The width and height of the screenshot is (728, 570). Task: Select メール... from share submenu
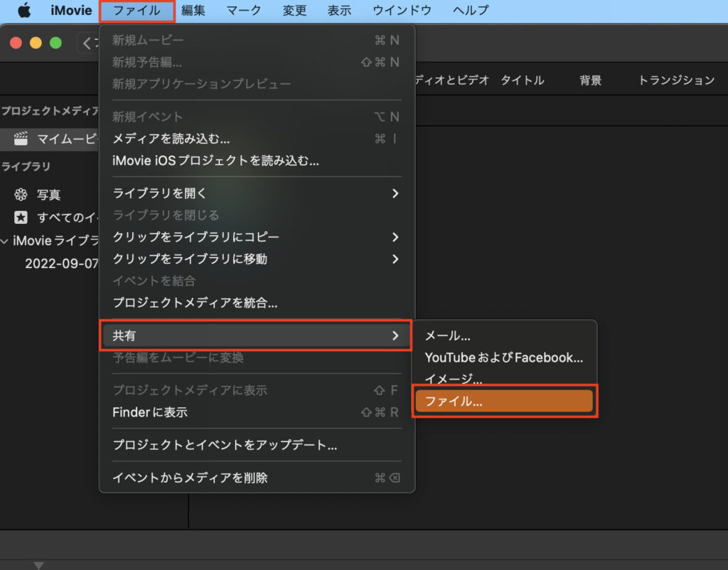448,336
